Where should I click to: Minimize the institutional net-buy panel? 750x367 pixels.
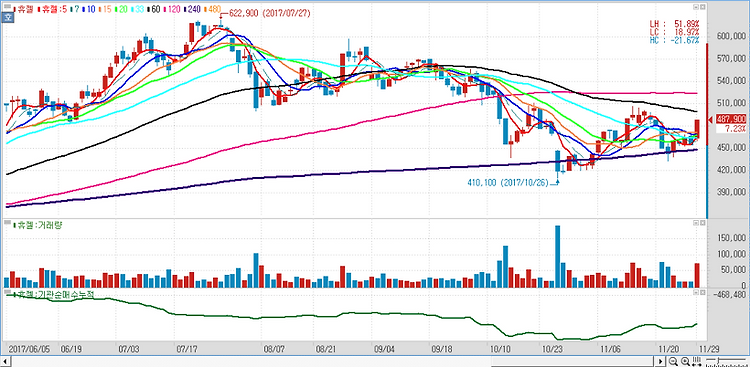tap(695, 292)
